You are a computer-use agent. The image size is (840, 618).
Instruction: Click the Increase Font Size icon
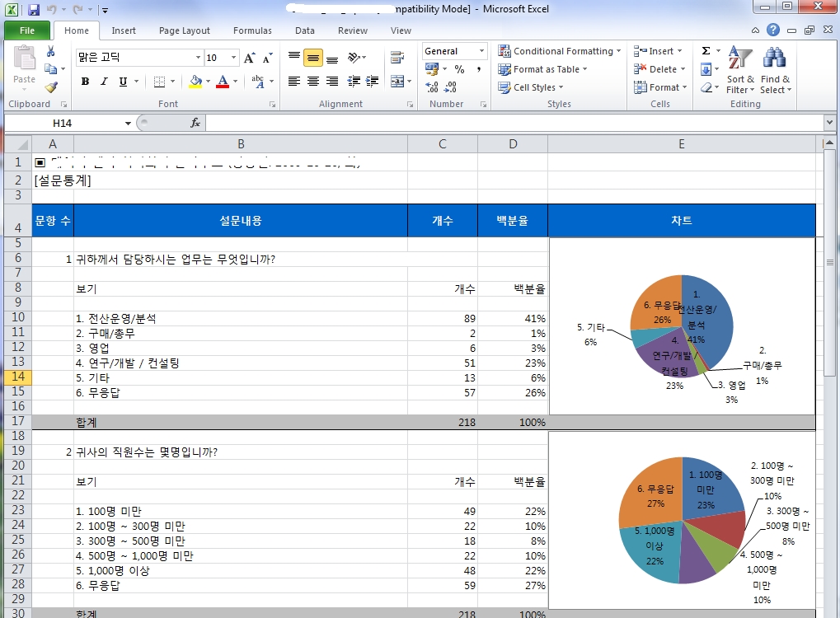tap(249, 58)
